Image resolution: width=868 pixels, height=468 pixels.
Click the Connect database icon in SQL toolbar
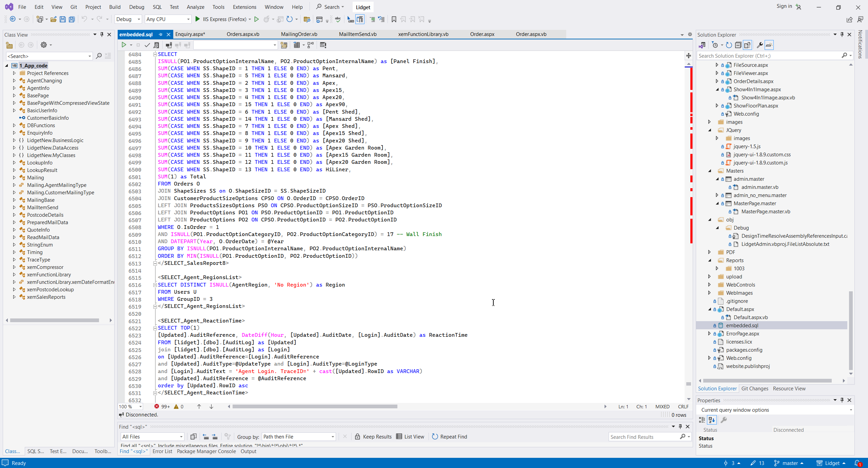(169, 45)
